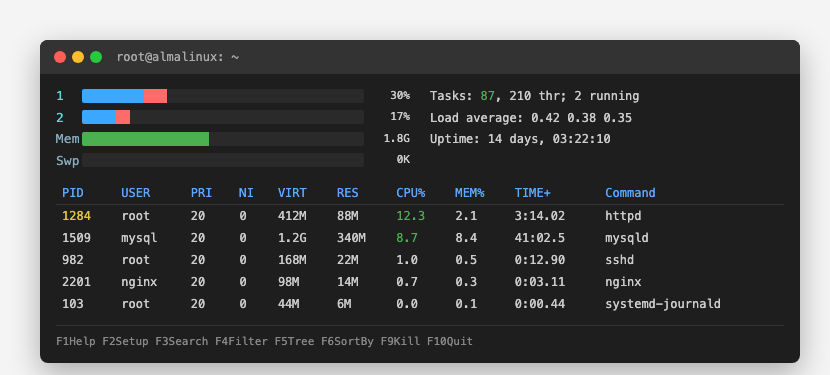Click the 30% CPU 1 value
This screenshot has width=830, height=375.
400,96
